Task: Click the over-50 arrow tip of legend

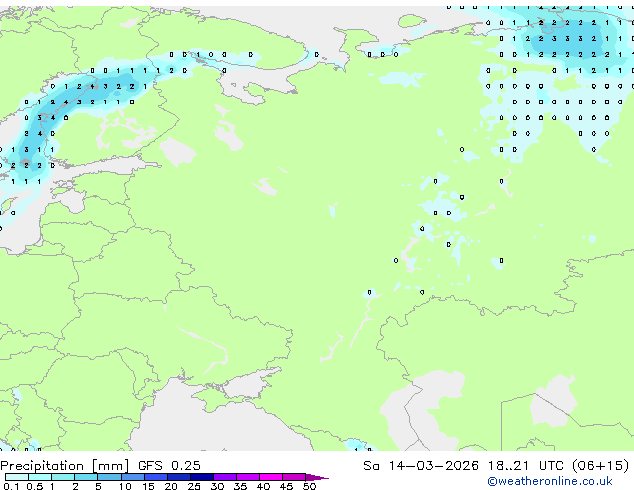Action: coord(317,477)
